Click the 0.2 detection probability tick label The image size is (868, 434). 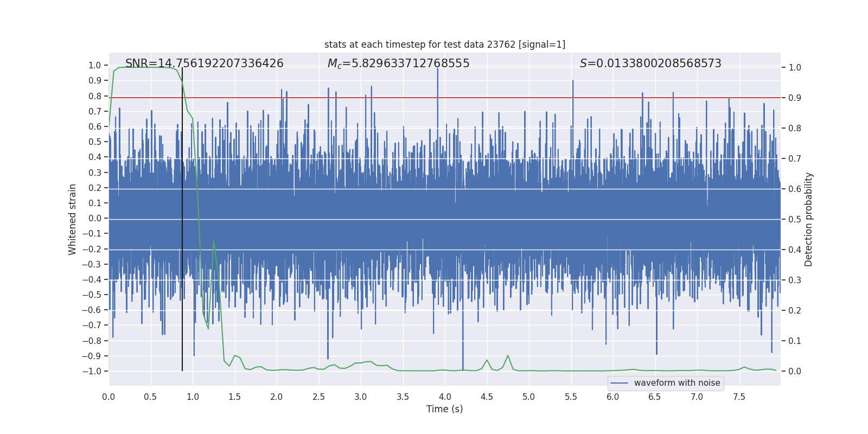click(795, 310)
